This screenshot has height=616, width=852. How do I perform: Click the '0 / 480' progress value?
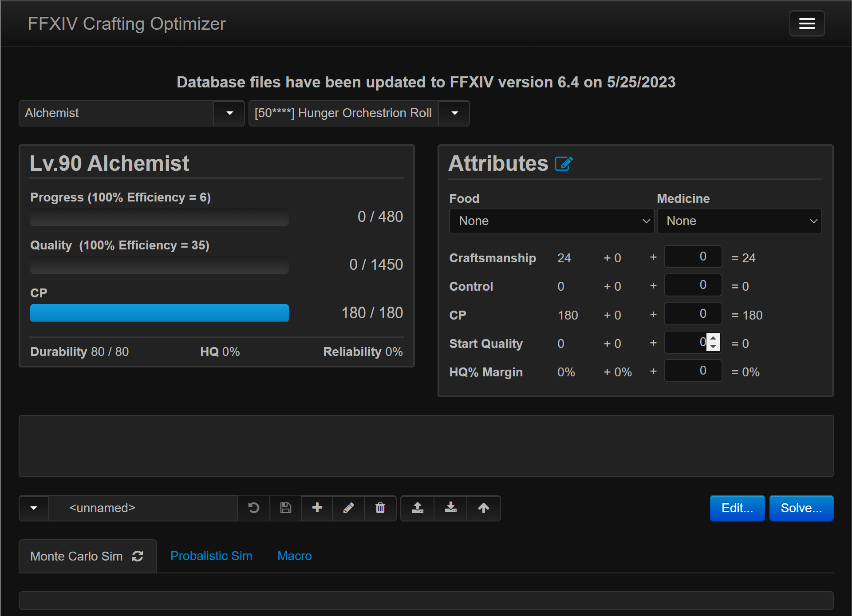pos(380,217)
